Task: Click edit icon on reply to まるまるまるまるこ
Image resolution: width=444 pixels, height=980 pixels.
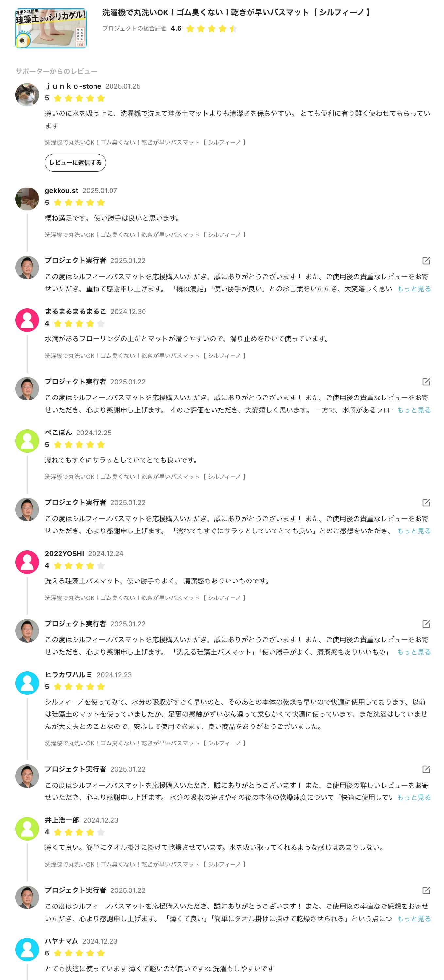Action: click(426, 382)
